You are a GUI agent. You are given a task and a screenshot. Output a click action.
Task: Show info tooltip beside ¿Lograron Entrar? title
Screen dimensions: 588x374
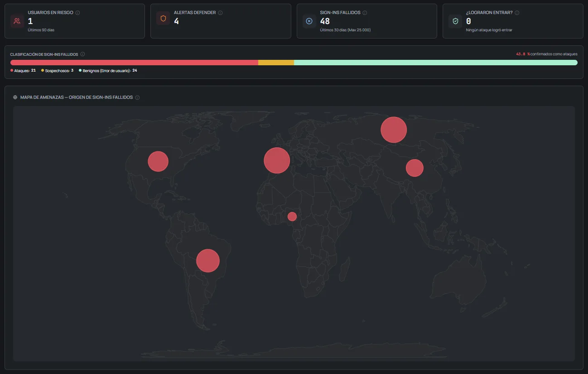point(517,13)
